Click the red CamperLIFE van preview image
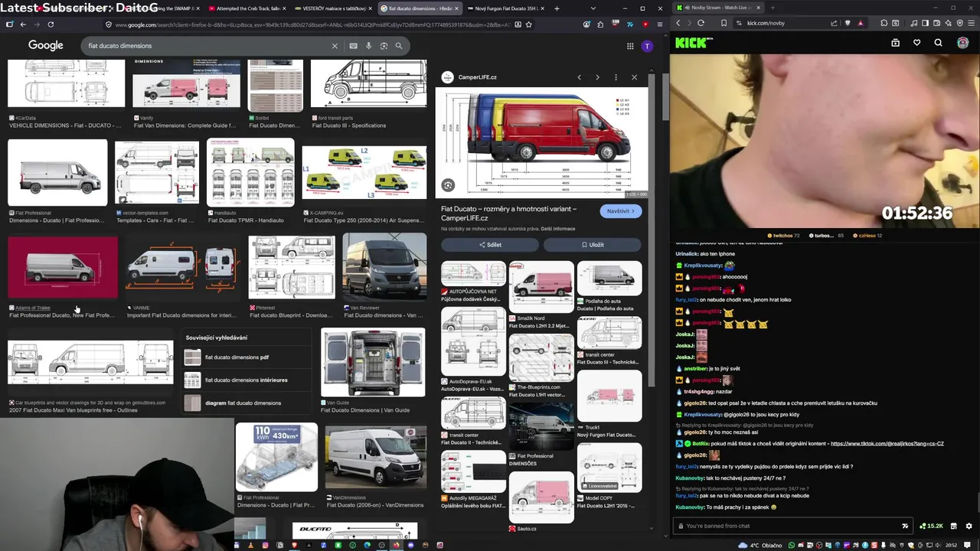Screen dimensions: 980x551 pyautogui.click(x=541, y=142)
